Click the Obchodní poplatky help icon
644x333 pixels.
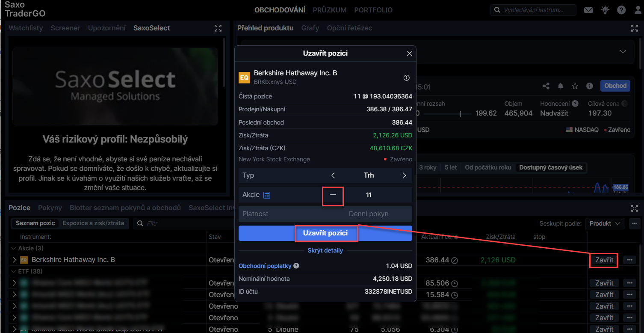pyautogui.click(x=296, y=266)
